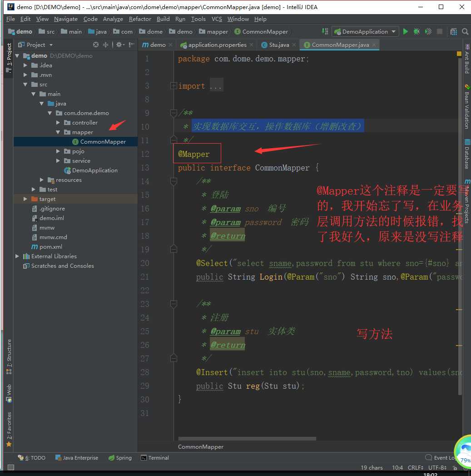Click the stop process icon
Screen dimensions: 471x476
tap(440, 31)
